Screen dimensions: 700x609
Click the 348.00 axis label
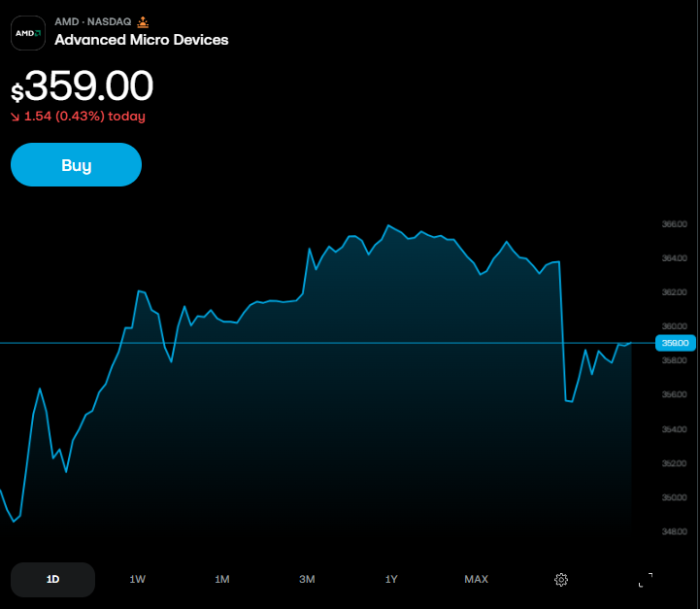(x=675, y=531)
